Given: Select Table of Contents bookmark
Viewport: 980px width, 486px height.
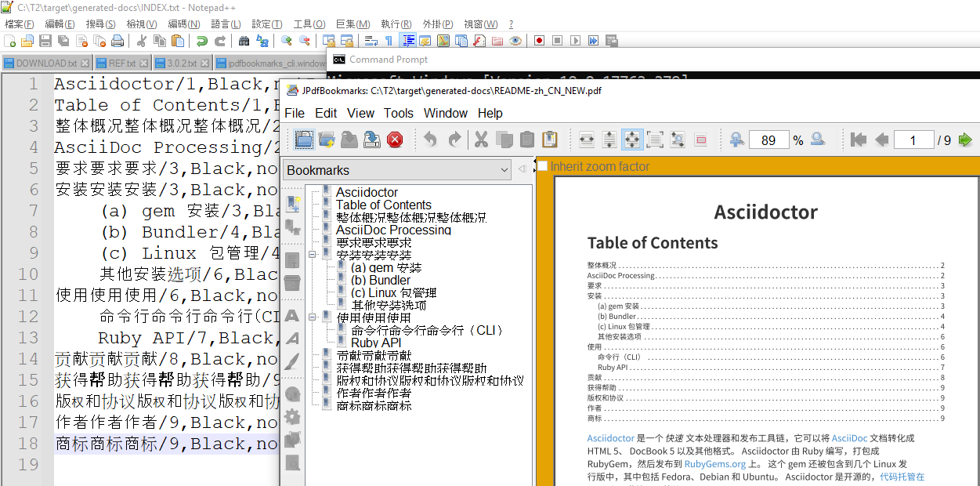Looking at the screenshot, I should [383, 205].
